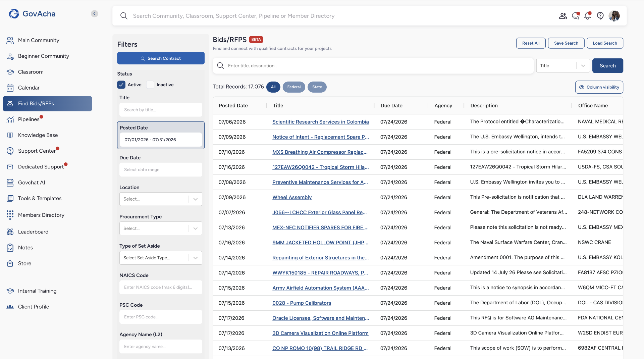The width and height of the screenshot is (644, 359).
Task: Click the Due Date column header
Action: tap(391, 106)
